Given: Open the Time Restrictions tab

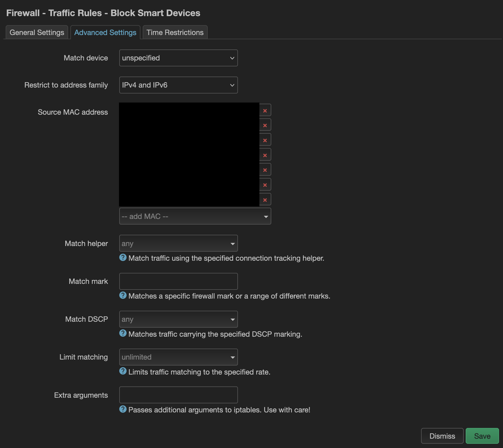Looking at the screenshot, I should click(x=175, y=32).
